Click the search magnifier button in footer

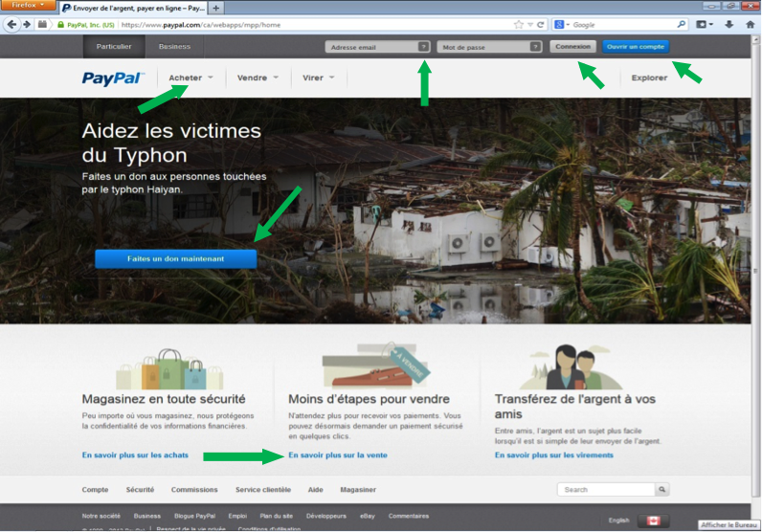click(x=661, y=490)
